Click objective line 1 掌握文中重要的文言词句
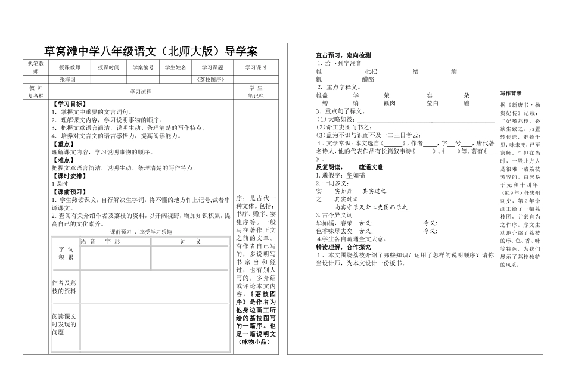The height and width of the screenshot is (392, 566). click(x=92, y=112)
